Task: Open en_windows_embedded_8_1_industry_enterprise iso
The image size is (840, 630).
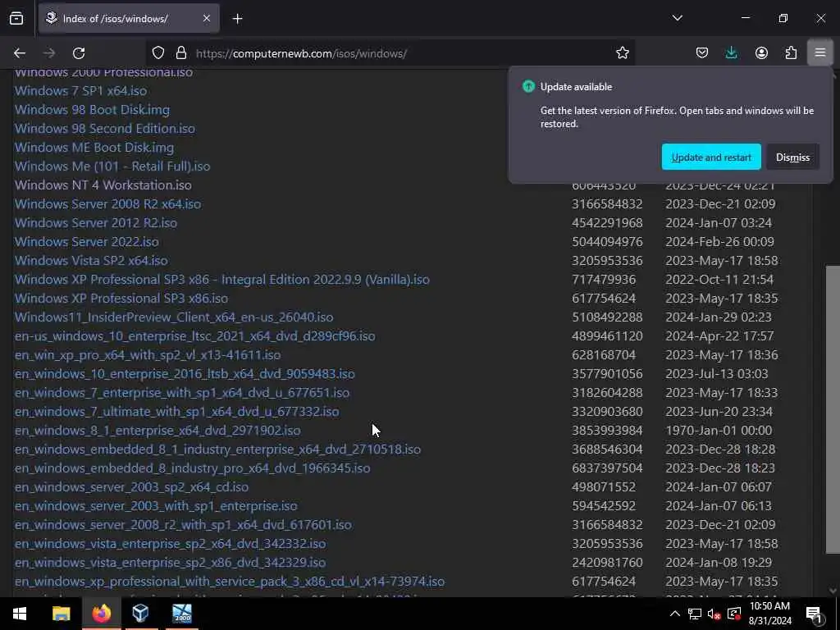Action: click(217, 449)
